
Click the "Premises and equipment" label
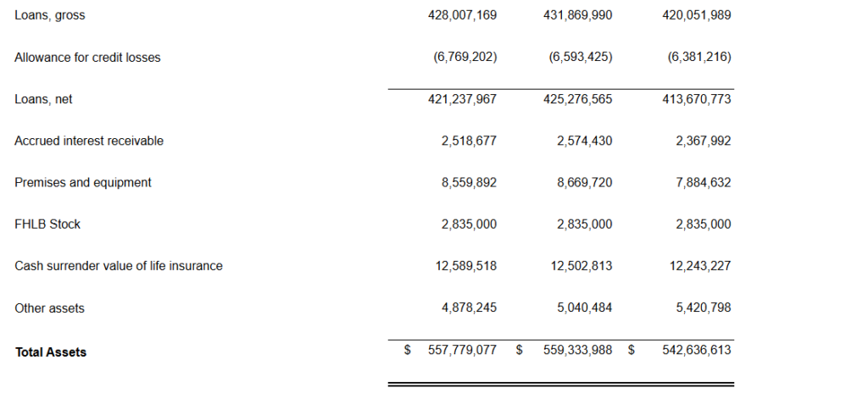click(83, 182)
